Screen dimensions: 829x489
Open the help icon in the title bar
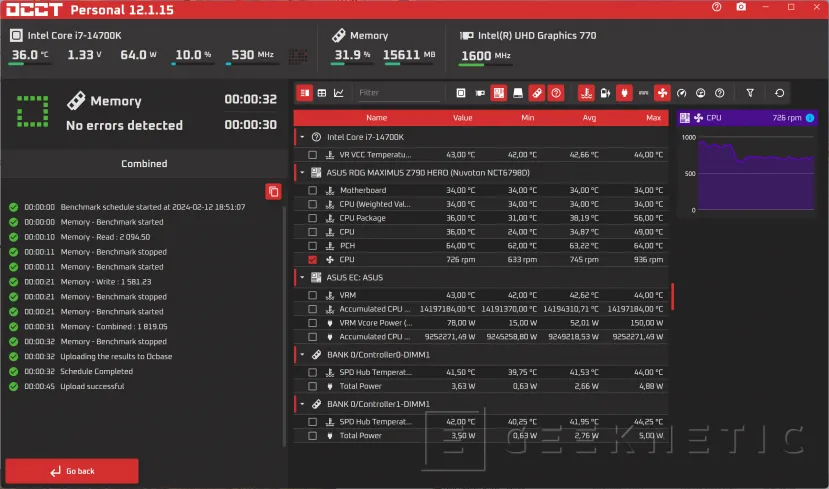(716, 7)
